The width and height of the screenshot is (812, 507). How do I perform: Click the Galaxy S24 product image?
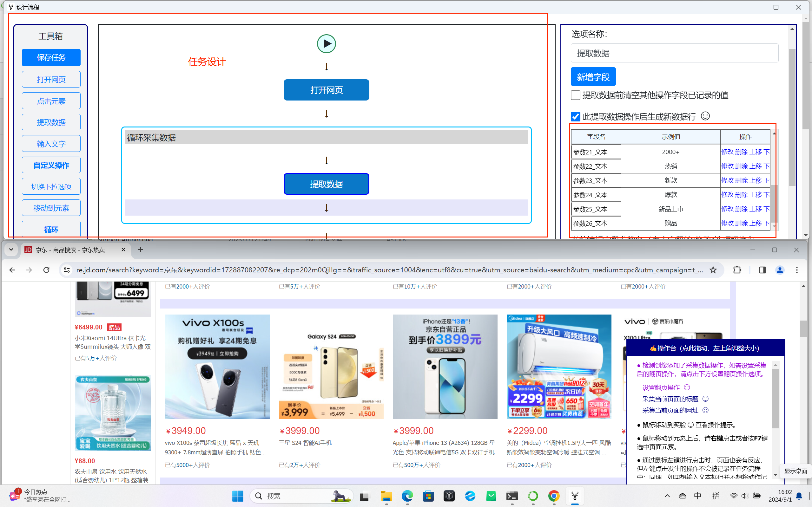tap(331, 367)
